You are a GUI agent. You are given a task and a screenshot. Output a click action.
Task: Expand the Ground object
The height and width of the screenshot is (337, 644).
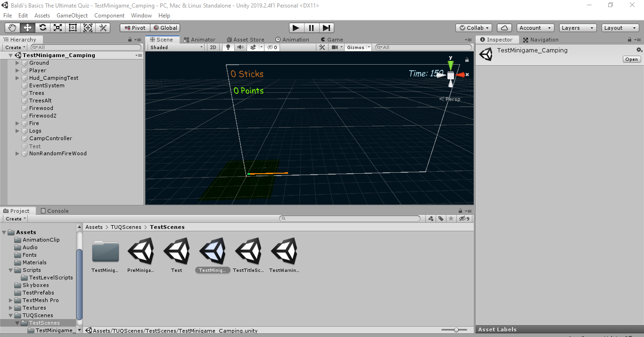coord(17,63)
